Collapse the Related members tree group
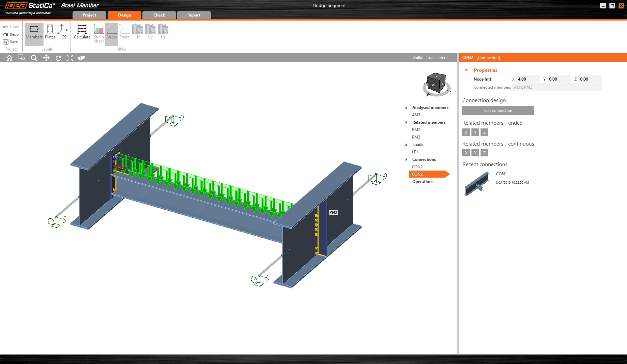This screenshot has height=364, width=627. point(406,122)
